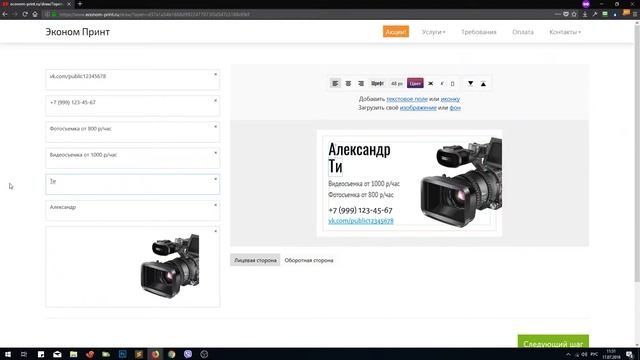Open the Требования page

click(479, 32)
